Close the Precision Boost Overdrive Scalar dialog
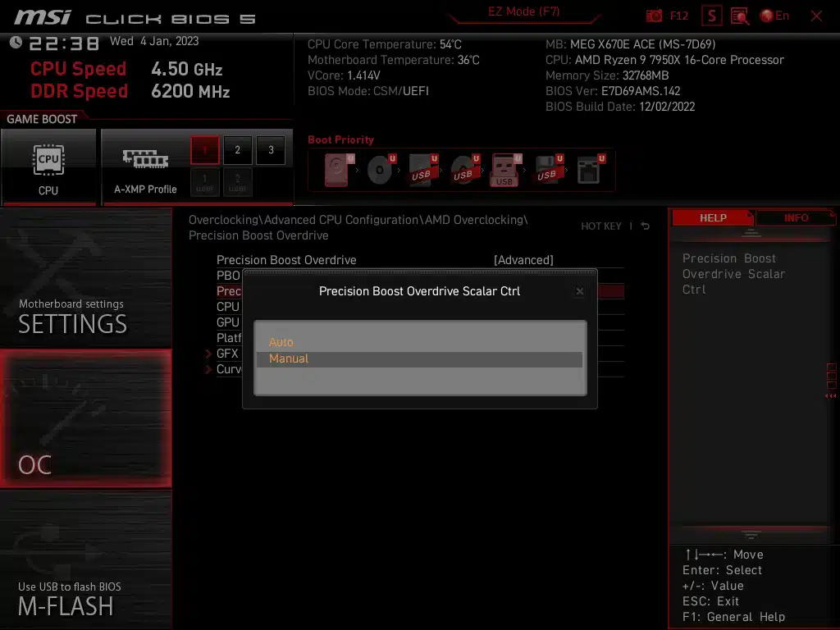Screen dimensions: 840x630 (580, 291)
